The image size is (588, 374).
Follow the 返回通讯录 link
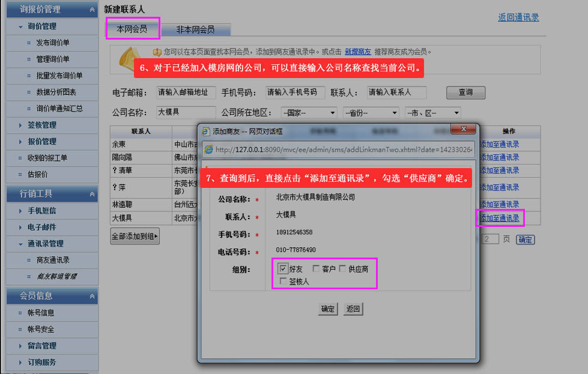tap(518, 17)
